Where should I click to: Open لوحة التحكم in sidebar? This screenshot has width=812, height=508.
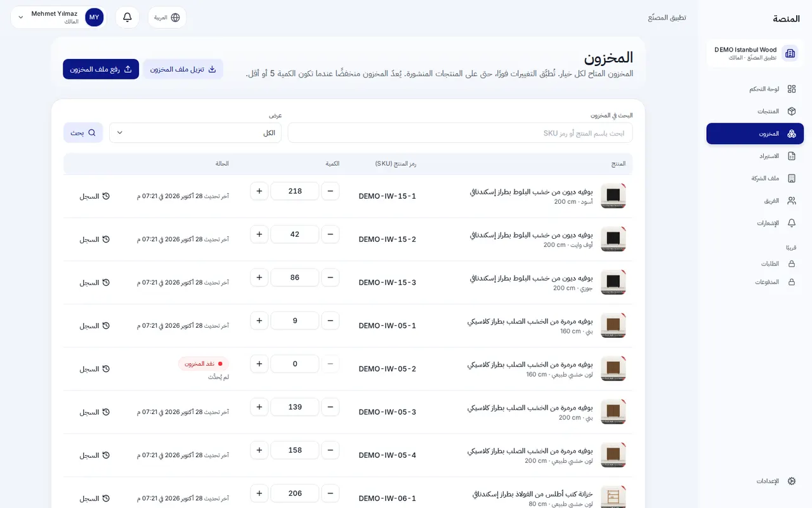click(x=755, y=89)
